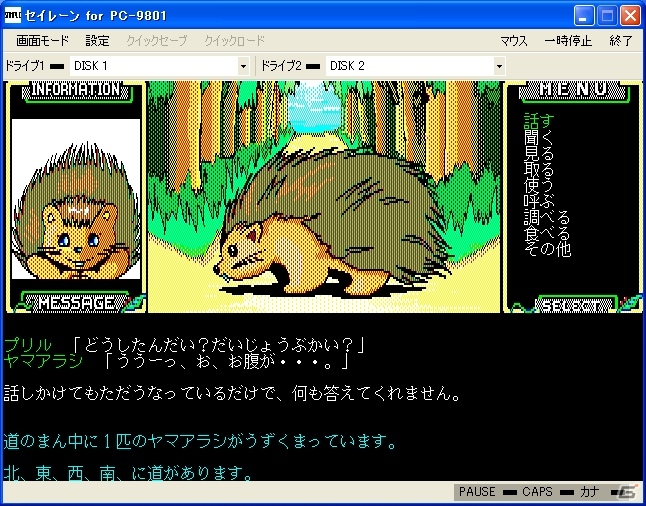The image size is (646, 506).
Task: Select 食べる command in game menu
Action: [547, 233]
